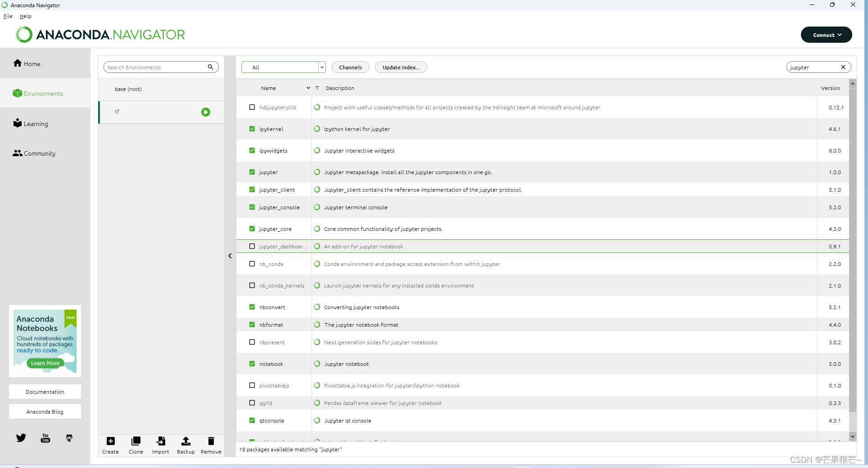Click the Backup upload icon

point(186,441)
